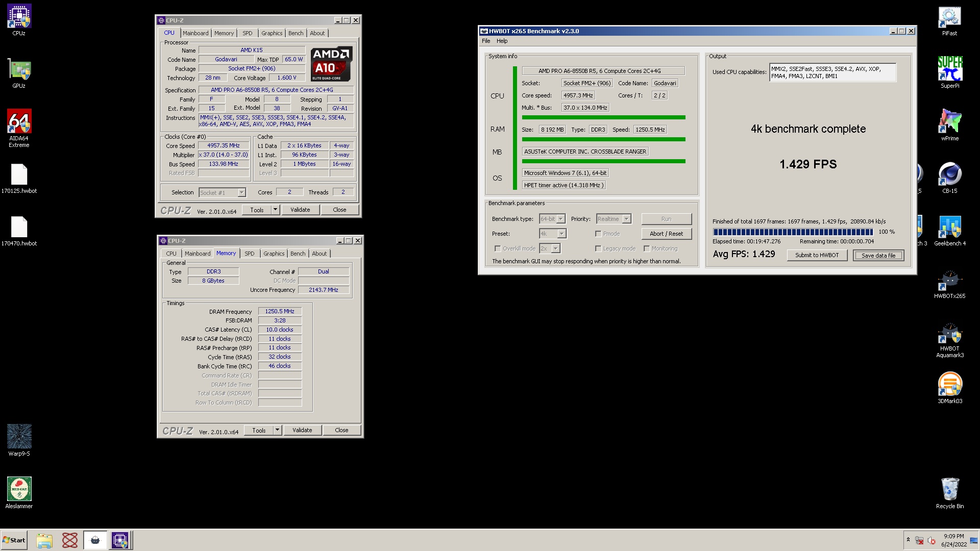Select the 170470.hwbot file icon
Viewport: 980px width, 551px height.
(19, 231)
